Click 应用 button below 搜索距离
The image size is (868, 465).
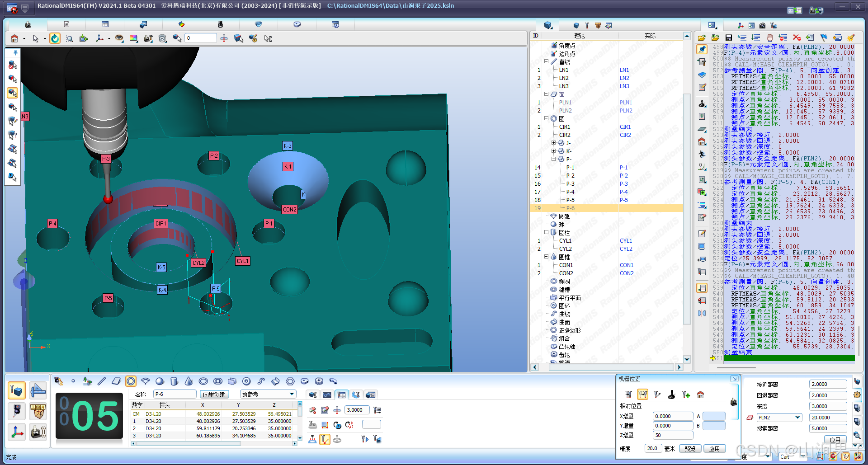tap(835, 439)
